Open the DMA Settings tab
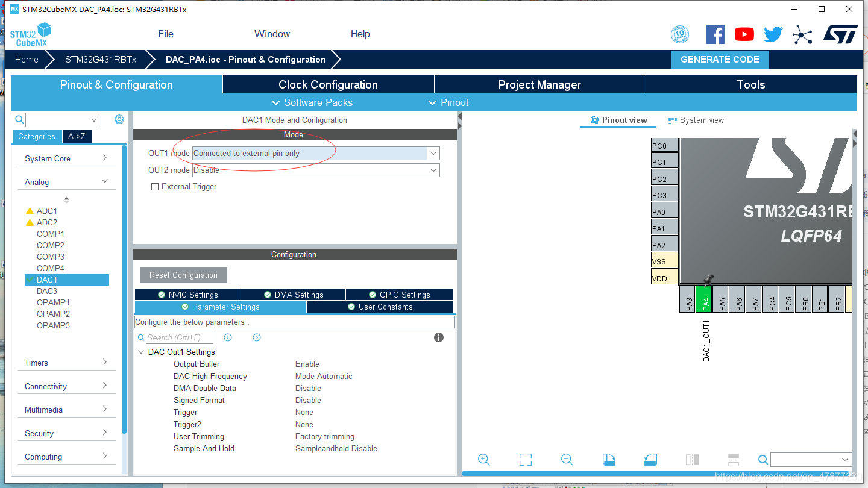Viewport: 868px width, 488px height. (293, 295)
